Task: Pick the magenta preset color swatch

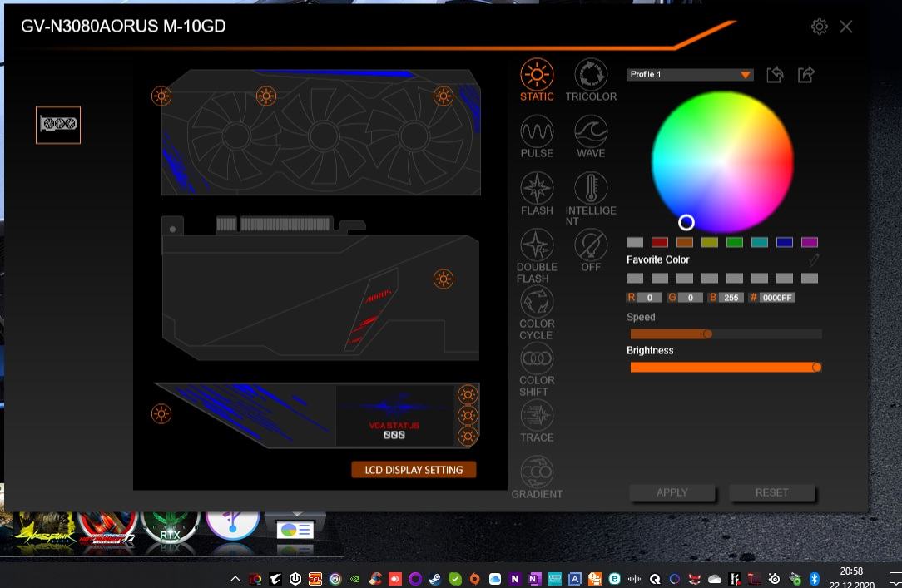Action: click(810, 242)
